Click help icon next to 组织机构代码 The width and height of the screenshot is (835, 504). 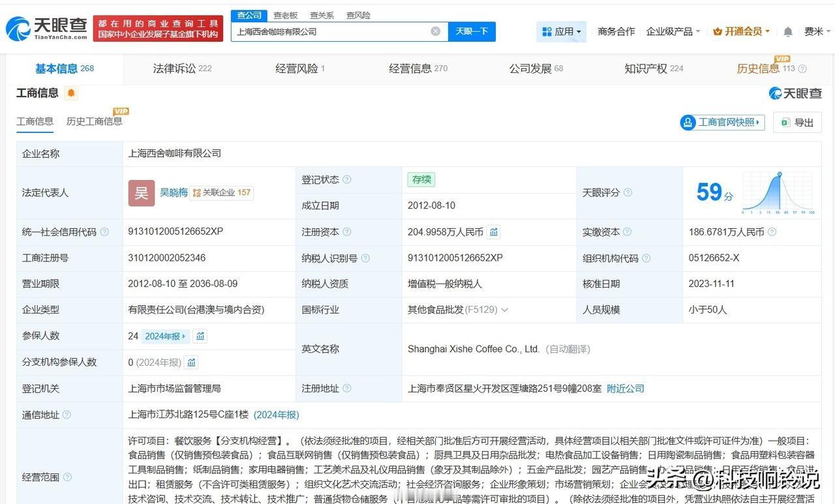click(646, 258)
